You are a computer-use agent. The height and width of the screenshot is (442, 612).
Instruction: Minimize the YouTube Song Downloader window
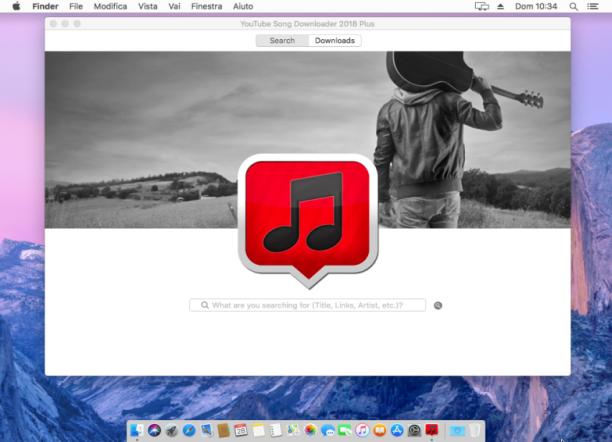click(65, 24)
